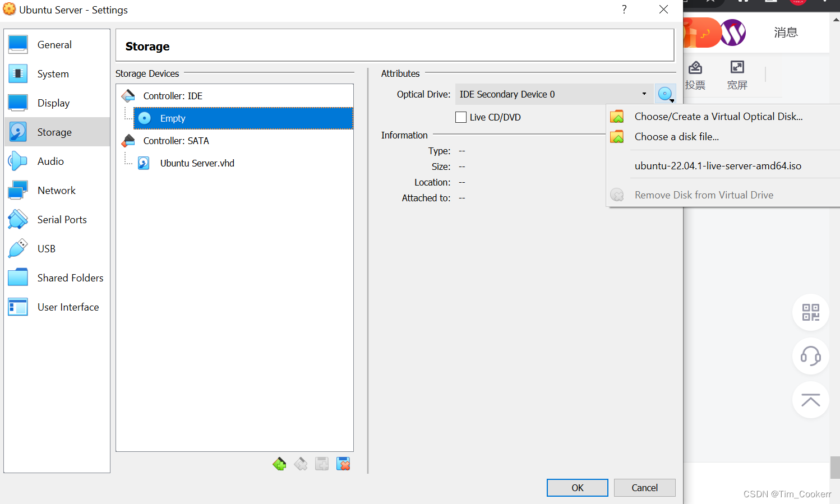This screenshot has width=840, height=504.
Task: Go to the Network settings category
Action: tap(57, 191)
